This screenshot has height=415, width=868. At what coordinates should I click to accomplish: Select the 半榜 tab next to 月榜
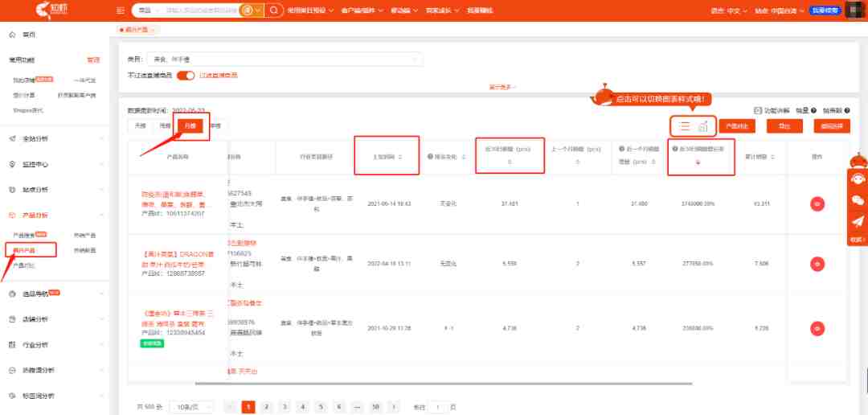(x=215, y=125)
